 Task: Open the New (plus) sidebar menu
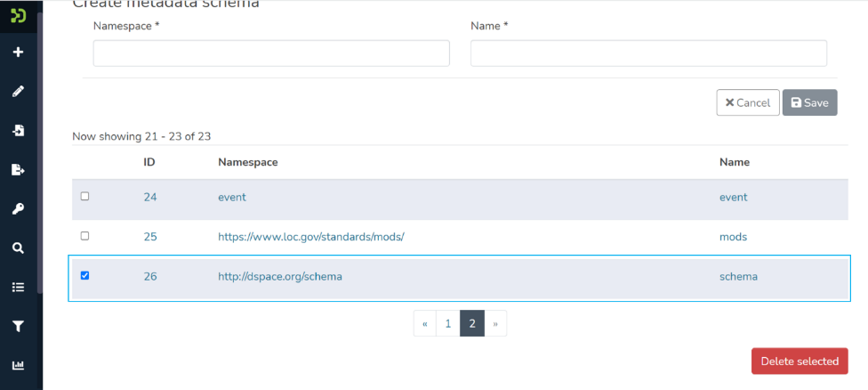18,53
